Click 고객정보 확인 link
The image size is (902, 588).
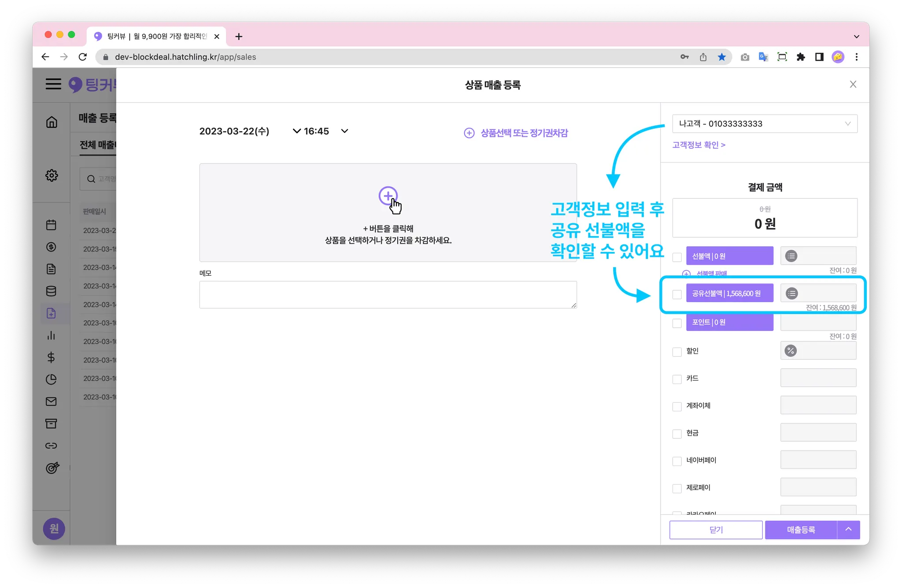(x=699, y=145)
